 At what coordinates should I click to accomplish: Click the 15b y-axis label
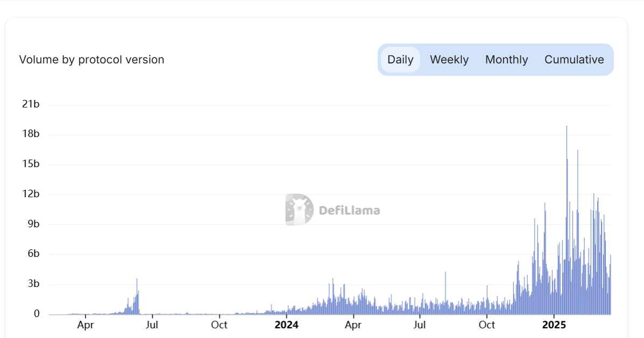point(31,164)
